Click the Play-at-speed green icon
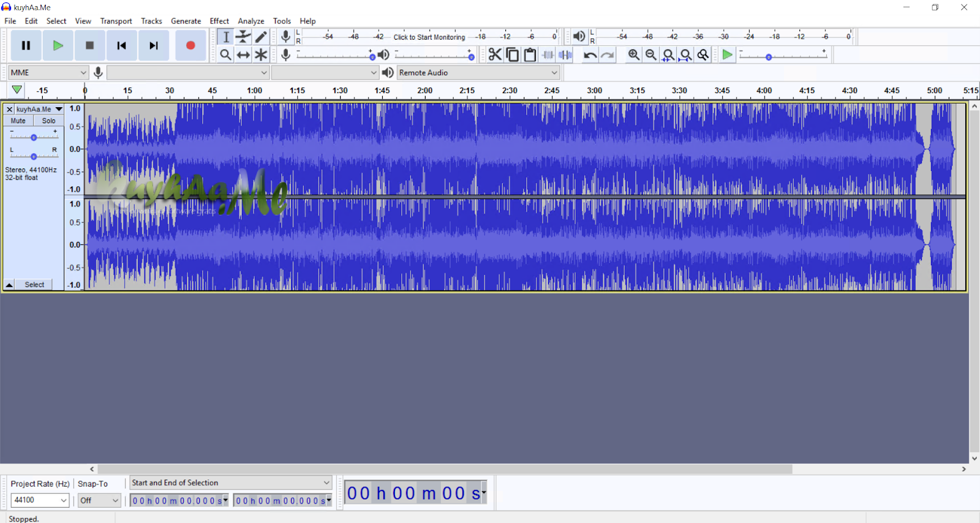The width and height of the screenshot is (980, 523). click(727, 55)
